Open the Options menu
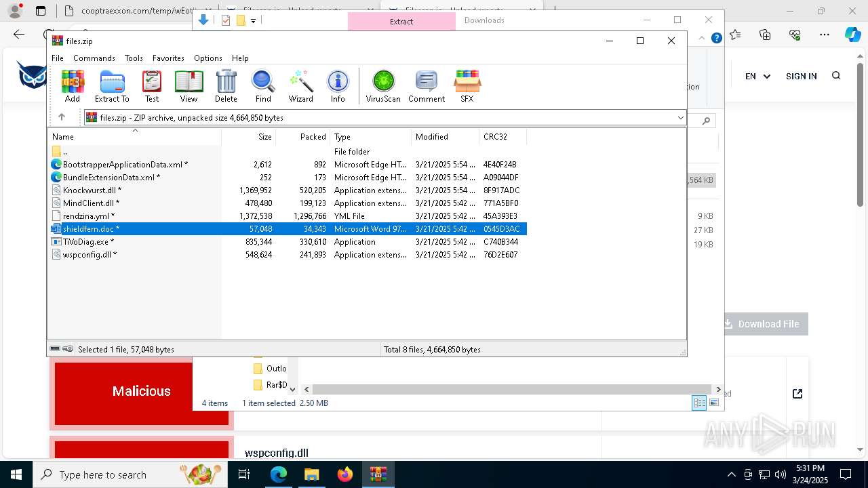 pyautogui.click(x=208, y=58)
